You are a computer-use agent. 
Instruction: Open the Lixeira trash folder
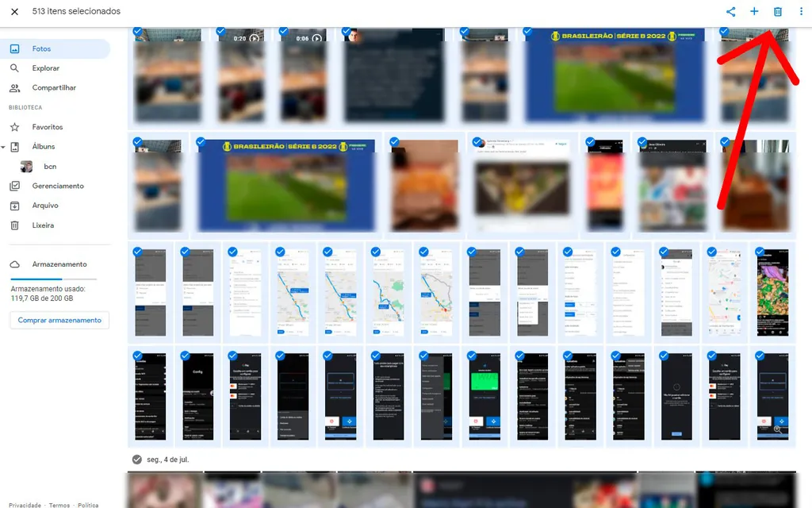click(x=43, y=225)
